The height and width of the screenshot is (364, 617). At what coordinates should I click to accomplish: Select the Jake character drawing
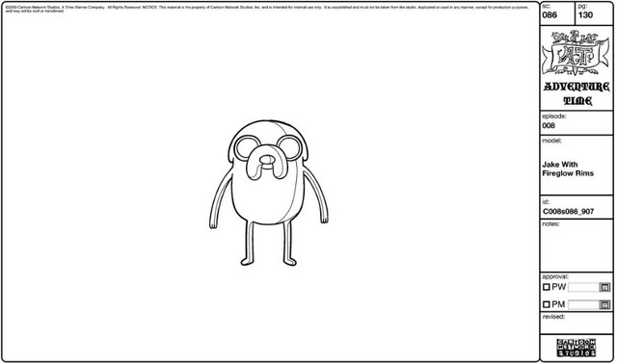pos(268,193)
